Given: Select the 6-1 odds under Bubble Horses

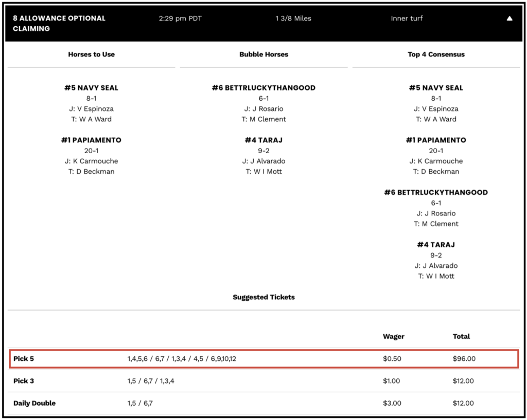Looking at the screenshot, I should (x=264, y=98).
